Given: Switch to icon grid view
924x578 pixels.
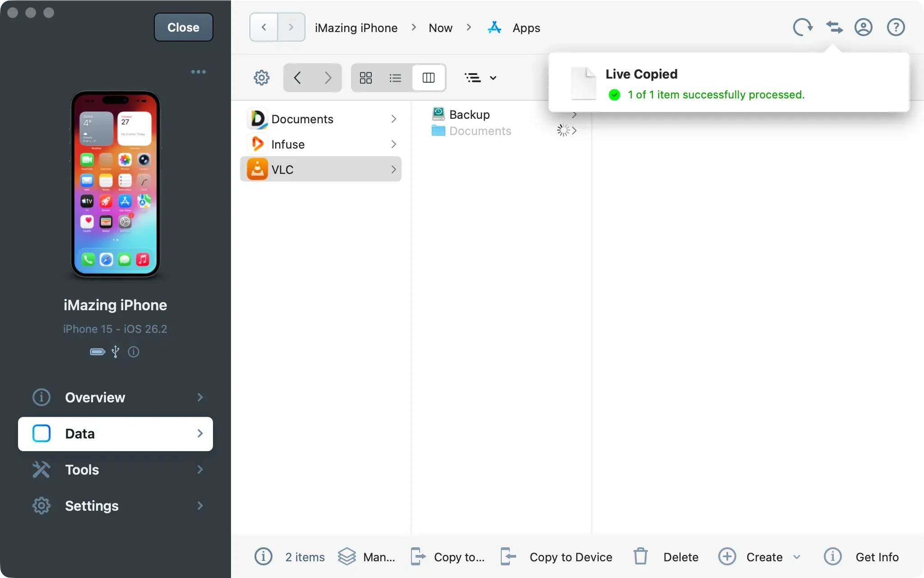Looking at the screenshot, I should click(366, 78).
